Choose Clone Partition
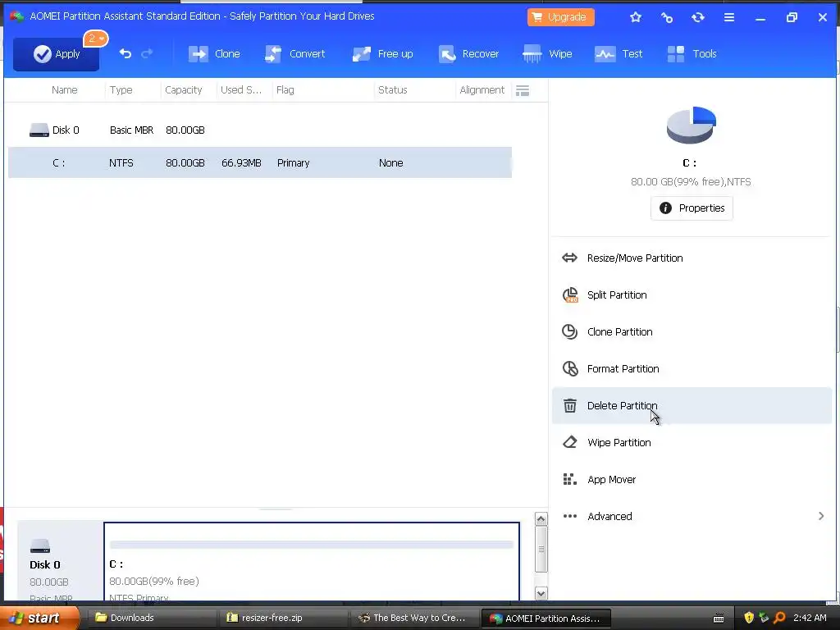Screen dimensions: 840x630 click(x=692, y=331)
